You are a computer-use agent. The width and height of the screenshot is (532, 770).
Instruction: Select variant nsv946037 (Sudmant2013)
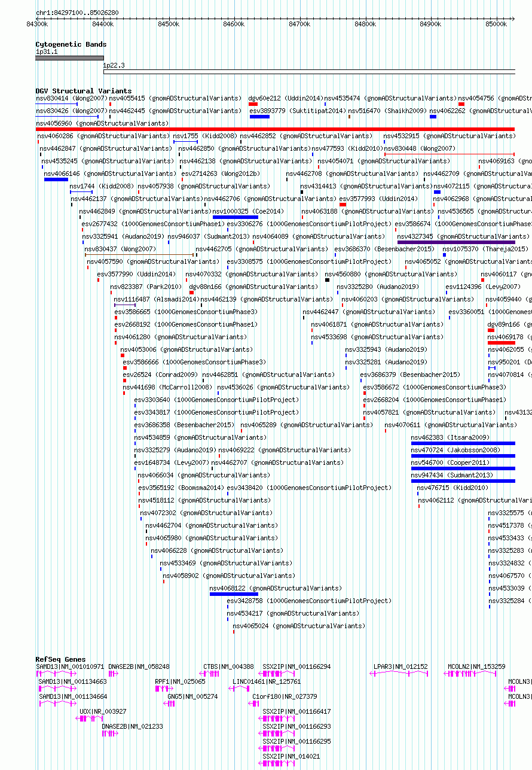[x=209, y=236]
